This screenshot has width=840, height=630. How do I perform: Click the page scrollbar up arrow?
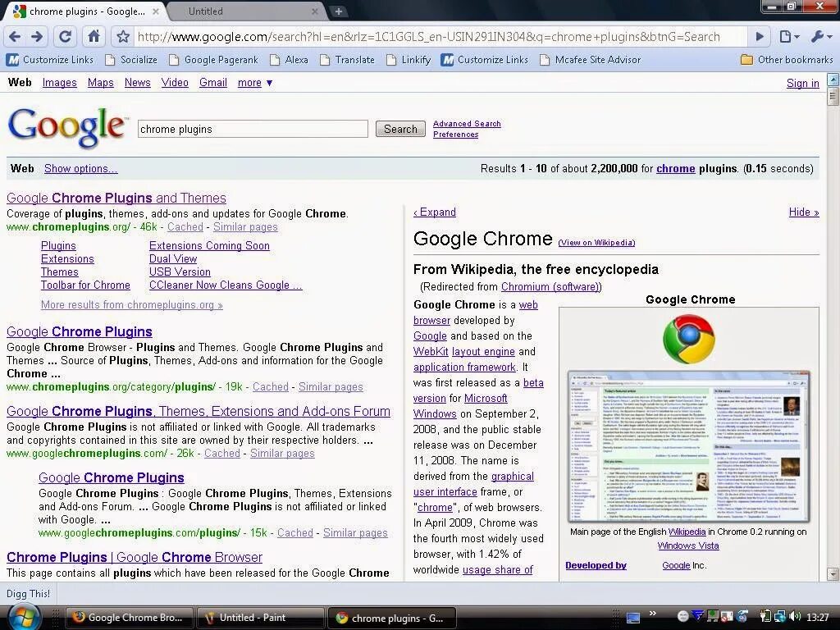point(833,80)
